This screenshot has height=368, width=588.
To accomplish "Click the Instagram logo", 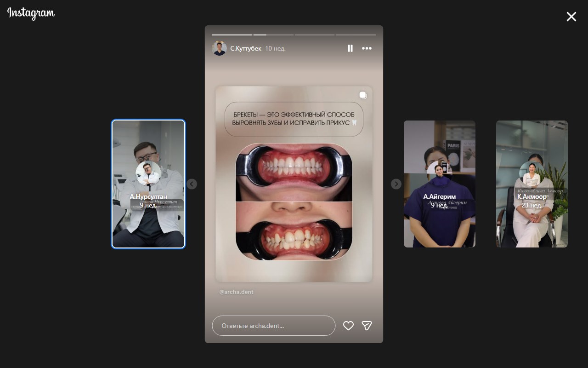I will (31, 14).
